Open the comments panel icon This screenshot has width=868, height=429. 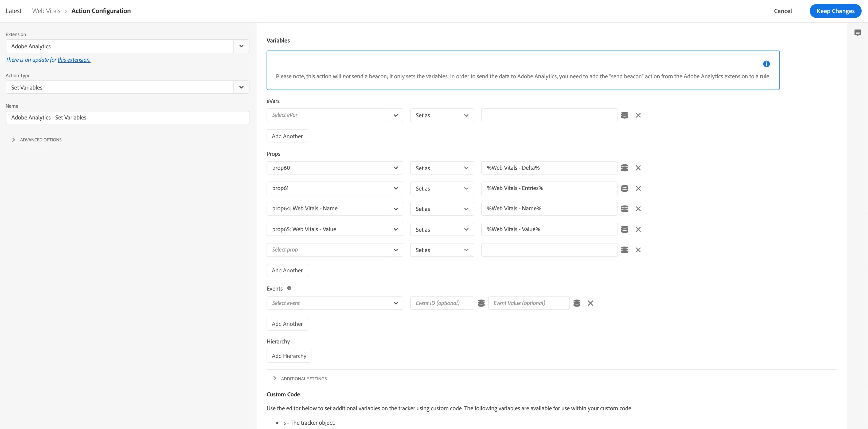click(x=858, y=33)
